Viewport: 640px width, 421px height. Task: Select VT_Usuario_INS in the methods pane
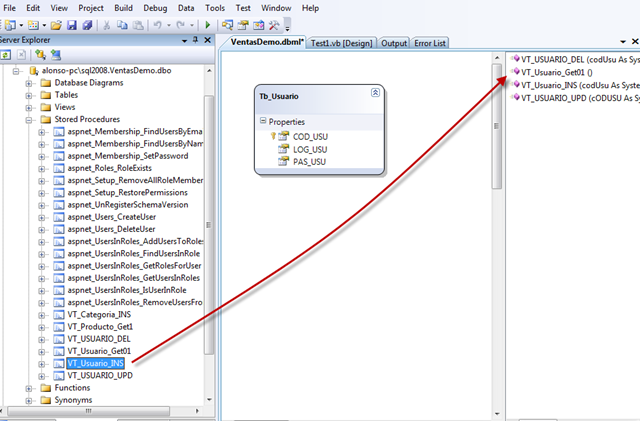click(x=580, y=85)
